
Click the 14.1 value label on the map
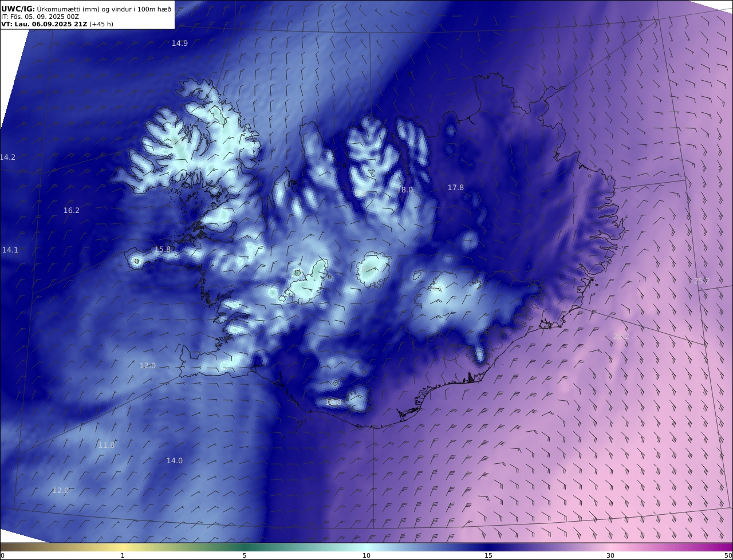(10, 250)
